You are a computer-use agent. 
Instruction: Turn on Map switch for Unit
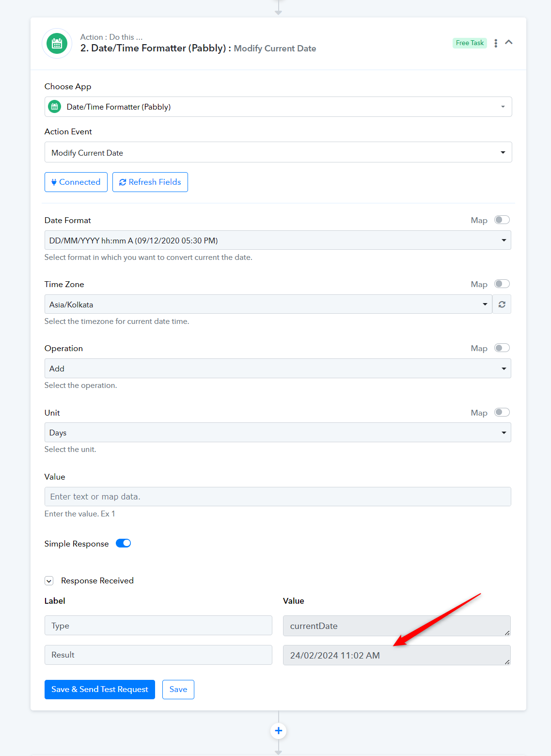(x=502, y=413)
